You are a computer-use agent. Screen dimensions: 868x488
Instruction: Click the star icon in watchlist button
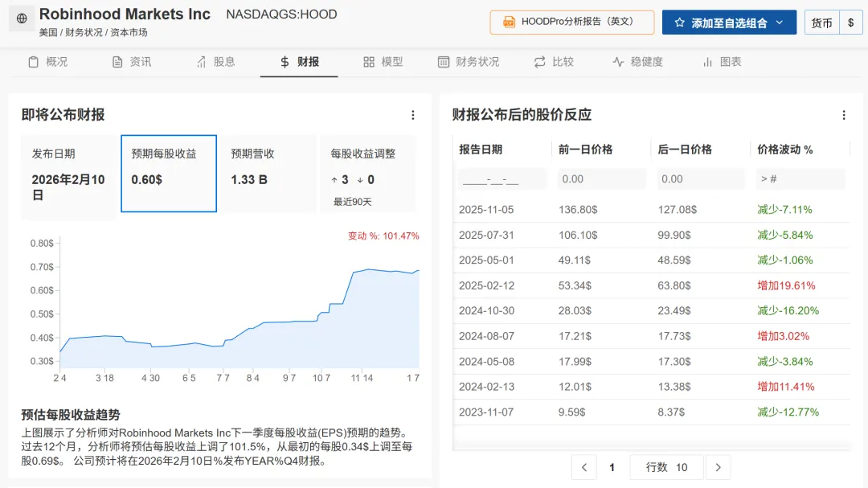click(x=680, y=23)
